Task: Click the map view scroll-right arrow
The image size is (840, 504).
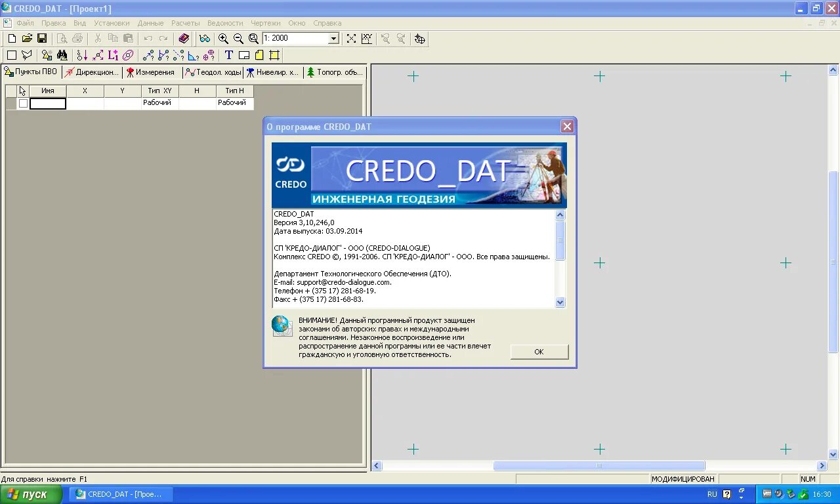Action: pyautogui.click(x=822, y=465)
